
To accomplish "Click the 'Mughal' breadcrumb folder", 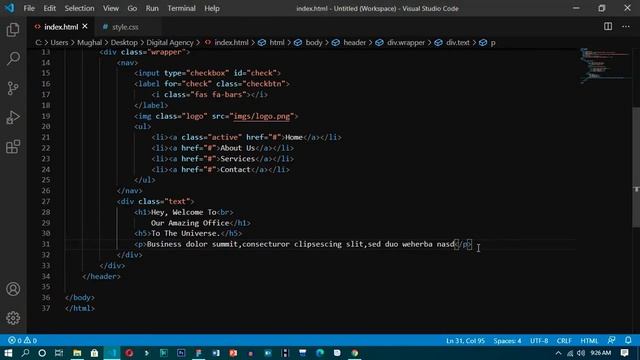I will 89,42.
